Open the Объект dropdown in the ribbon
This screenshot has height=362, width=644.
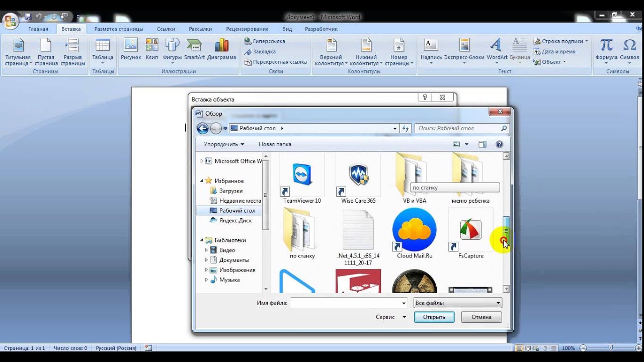[x=550, y=62]
